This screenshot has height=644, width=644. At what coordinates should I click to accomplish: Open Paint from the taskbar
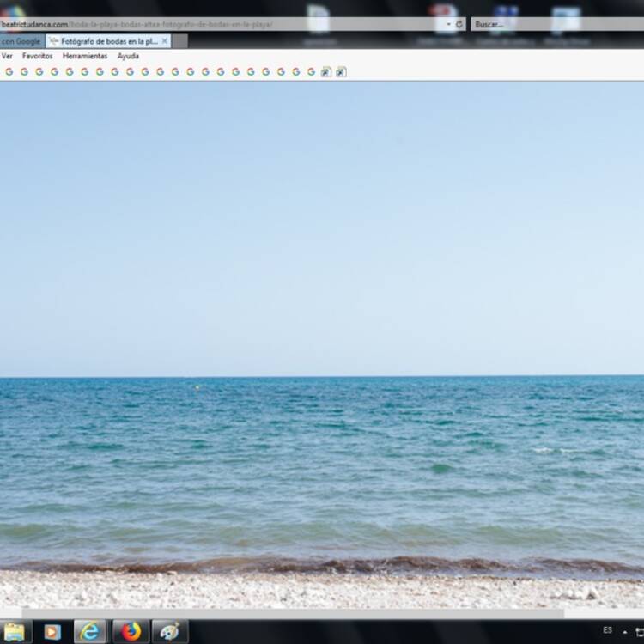pos(170,632)
